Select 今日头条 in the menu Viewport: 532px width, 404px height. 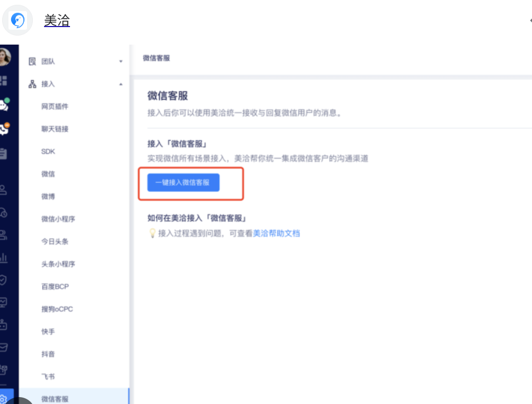(55, 242)
